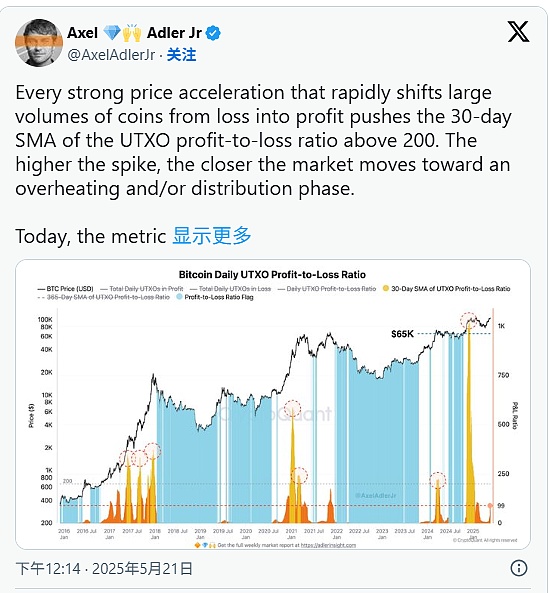Image resolution: width=550 pixels, height=593 pixels.
Task: Click the 2025 peak circle marker
Action: (469, 320)
